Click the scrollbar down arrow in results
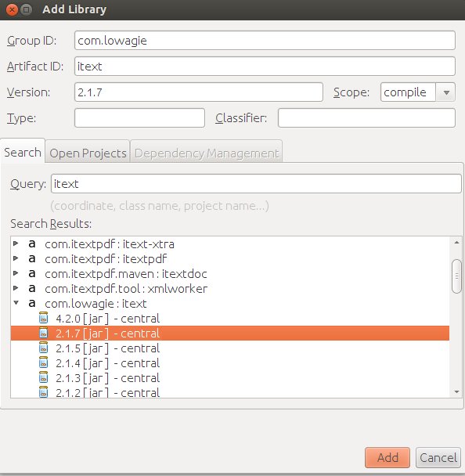The width and height of the screenshot is (465, 476). [x=456, y=392]
